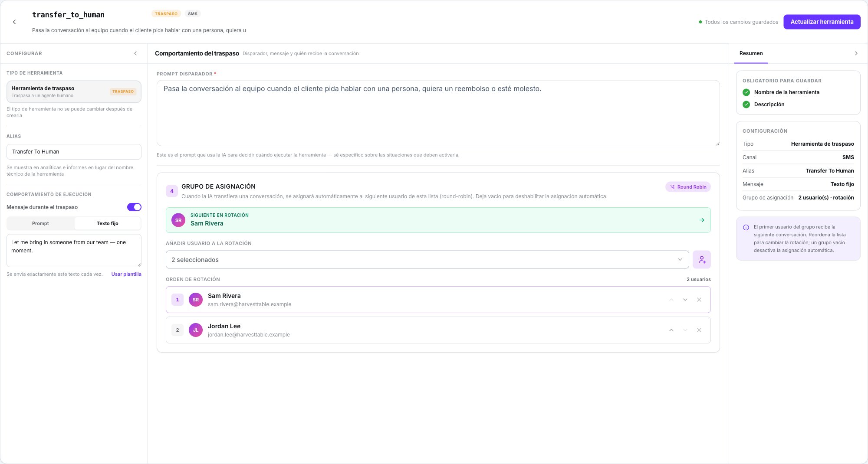Image resolution: width=868 pixels, height=464 pixels.
Task: Click the SMS tag in header
Action: 193,14
